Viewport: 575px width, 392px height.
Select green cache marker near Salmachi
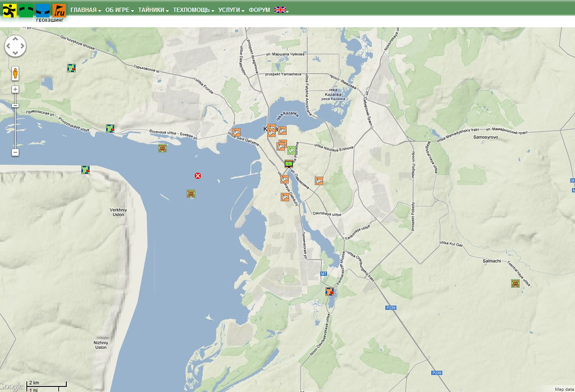[515, 283]
